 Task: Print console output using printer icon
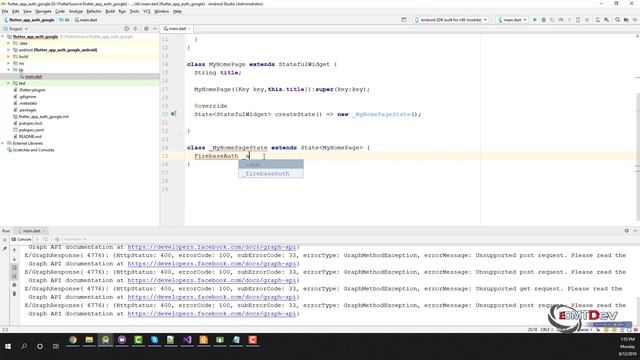coord(14,284)
